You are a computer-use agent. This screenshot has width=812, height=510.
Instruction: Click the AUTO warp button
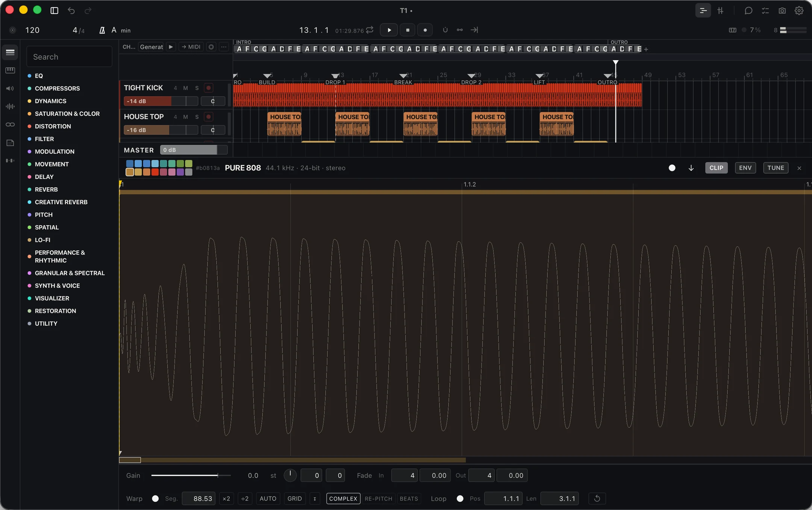click(268, 499)
